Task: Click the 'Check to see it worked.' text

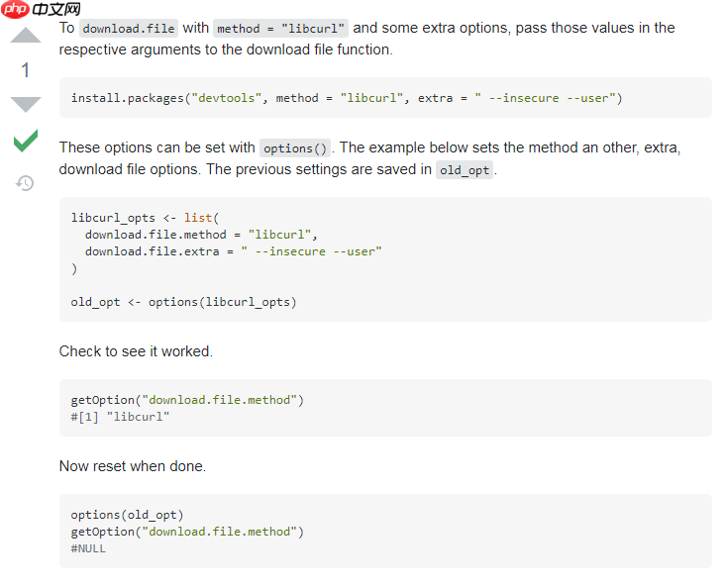Action: [136, 351]
